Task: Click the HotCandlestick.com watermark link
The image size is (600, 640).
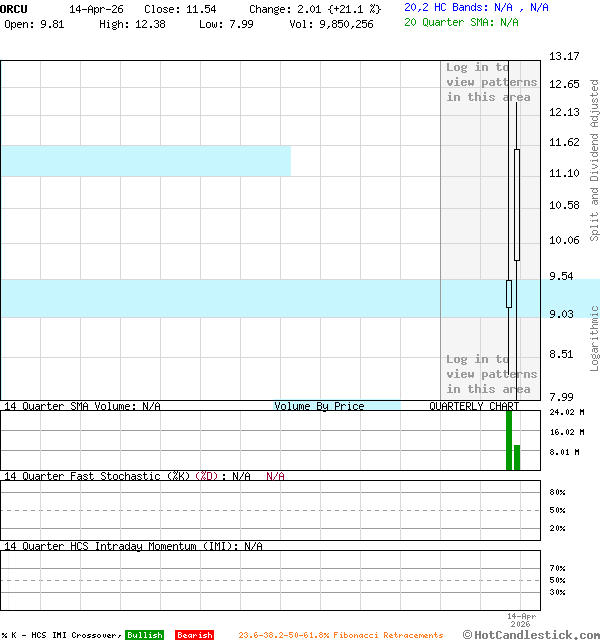Action: 530,634
